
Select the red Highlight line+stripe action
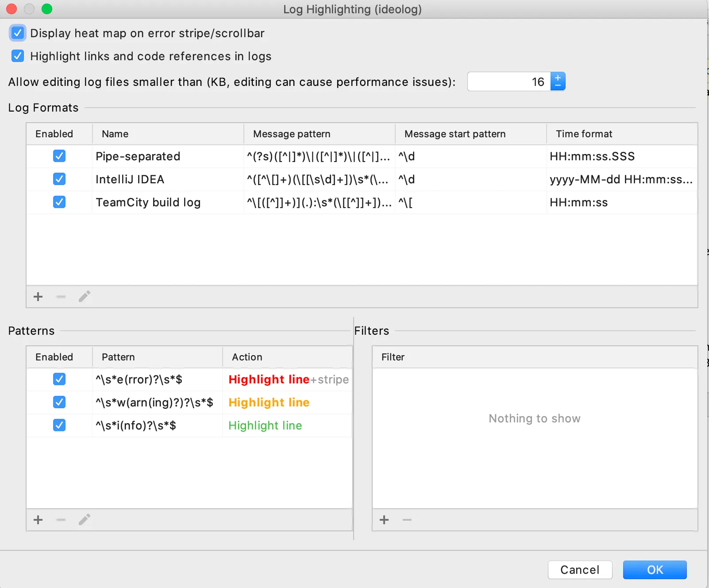289,379
